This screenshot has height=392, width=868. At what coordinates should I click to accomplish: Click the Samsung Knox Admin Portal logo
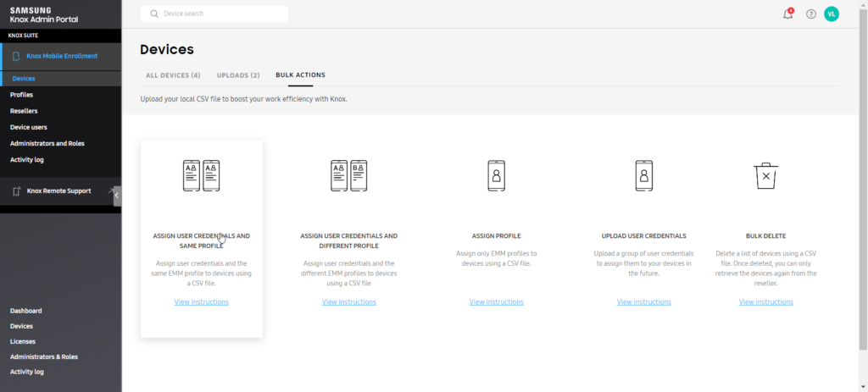pyautogui.click(x=44, y=15)
